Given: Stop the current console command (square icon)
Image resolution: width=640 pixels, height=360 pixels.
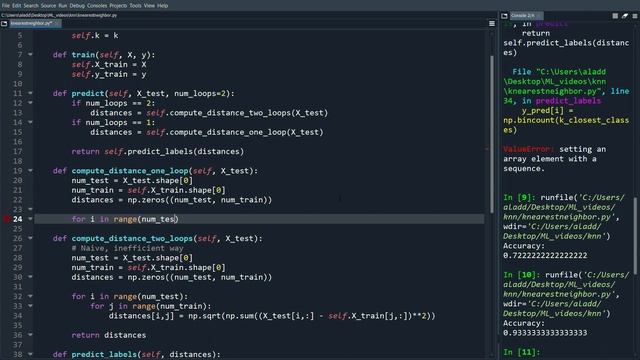Looking at the screenshot, I should point(615,16).
